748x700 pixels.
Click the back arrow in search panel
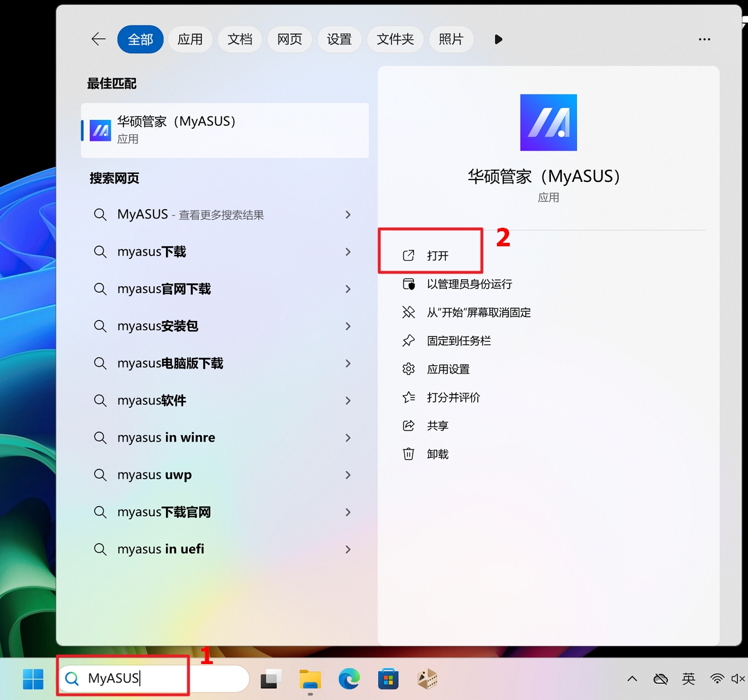[x=99, y=39]
